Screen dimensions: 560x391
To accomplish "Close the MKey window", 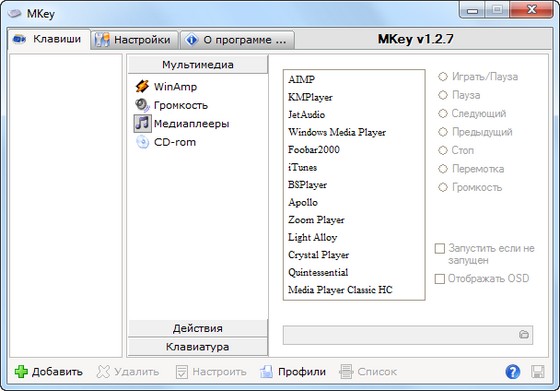I will (531, 10).
